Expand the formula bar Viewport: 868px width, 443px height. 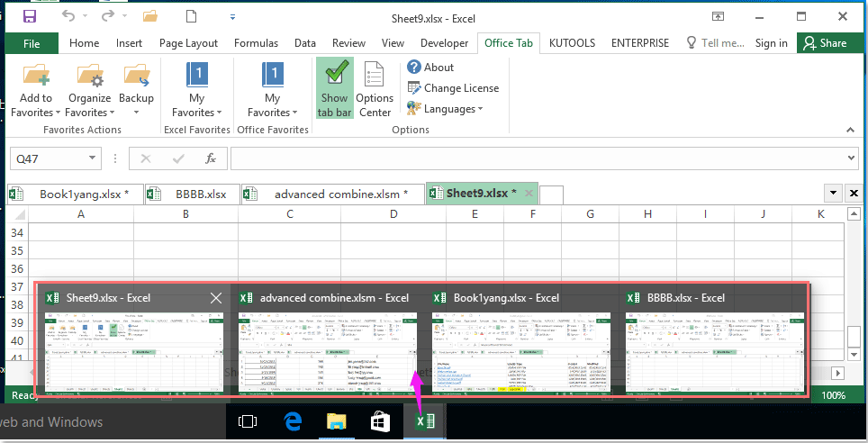(x=852, y=158)
